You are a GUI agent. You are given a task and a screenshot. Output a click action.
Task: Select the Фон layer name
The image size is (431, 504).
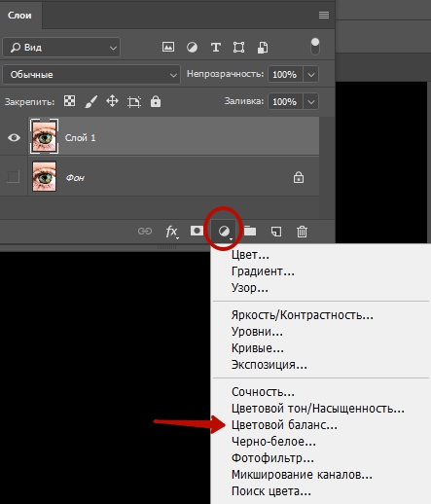pyautogui.click(x=75, y=178)
